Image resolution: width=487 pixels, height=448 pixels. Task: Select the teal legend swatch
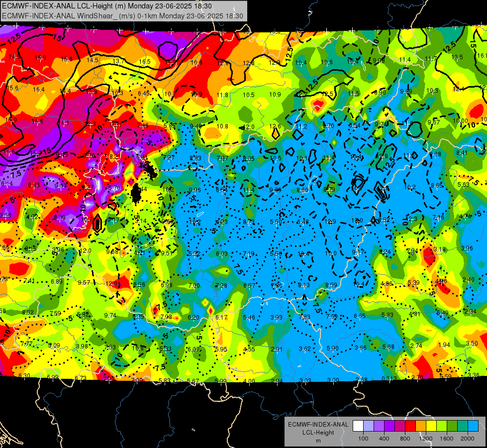(x=463, y=426)
